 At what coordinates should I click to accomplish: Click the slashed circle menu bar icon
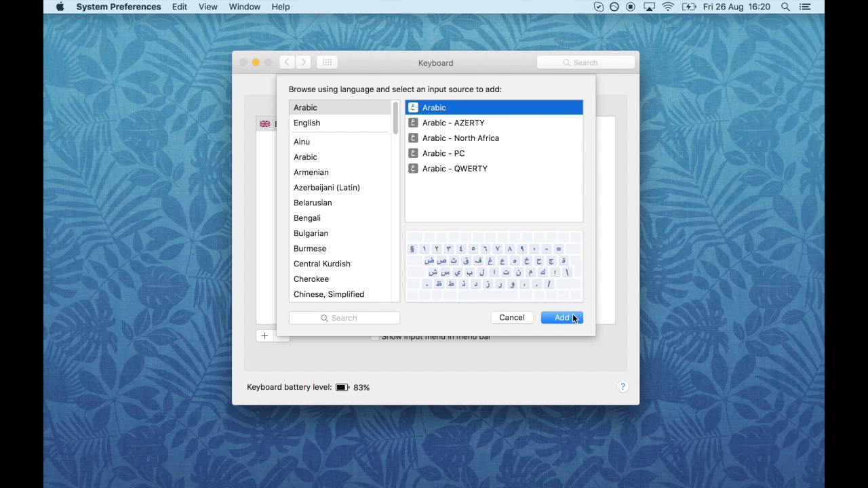point(614,7)
